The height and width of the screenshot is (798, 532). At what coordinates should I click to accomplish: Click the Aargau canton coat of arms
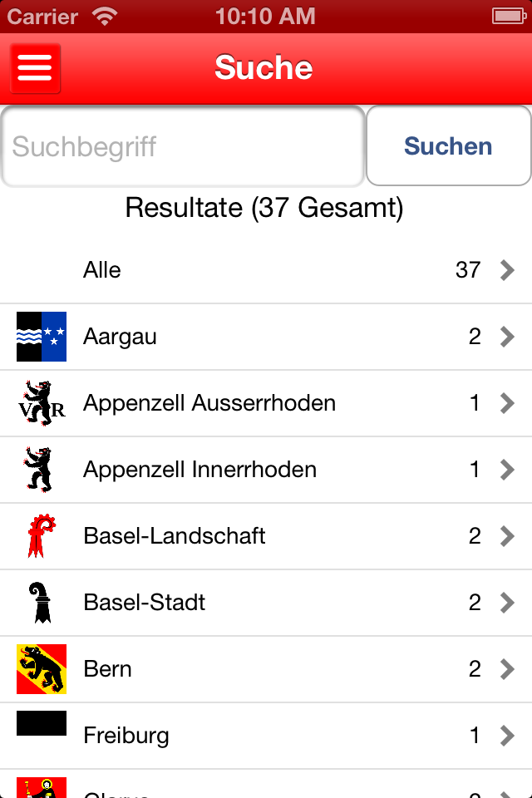click(x=41, y=336)
